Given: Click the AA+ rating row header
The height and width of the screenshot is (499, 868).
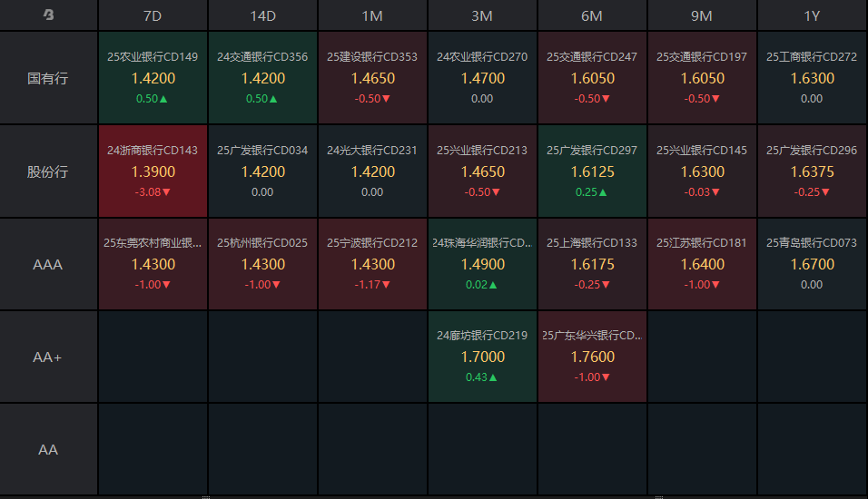Looking at the screenshot, I should (48, 357).
